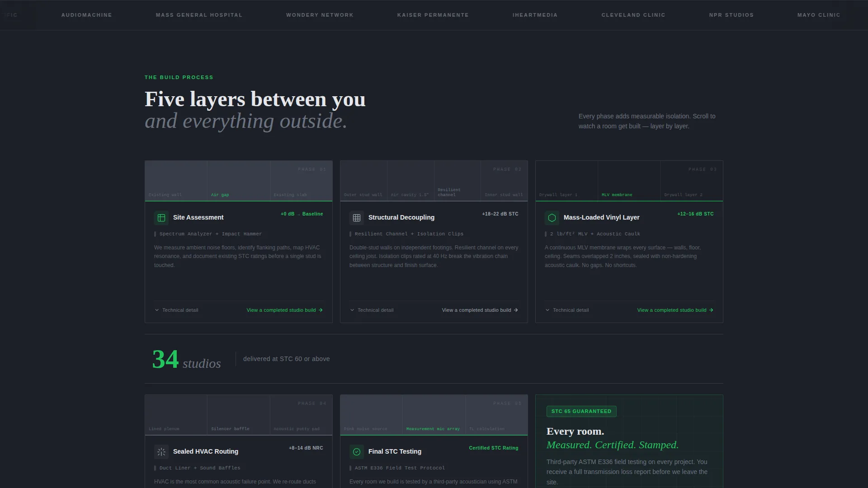Click the +18–22 dB STC rating label
The width and height of the screenshot is (868, 488).
[500, 214]
